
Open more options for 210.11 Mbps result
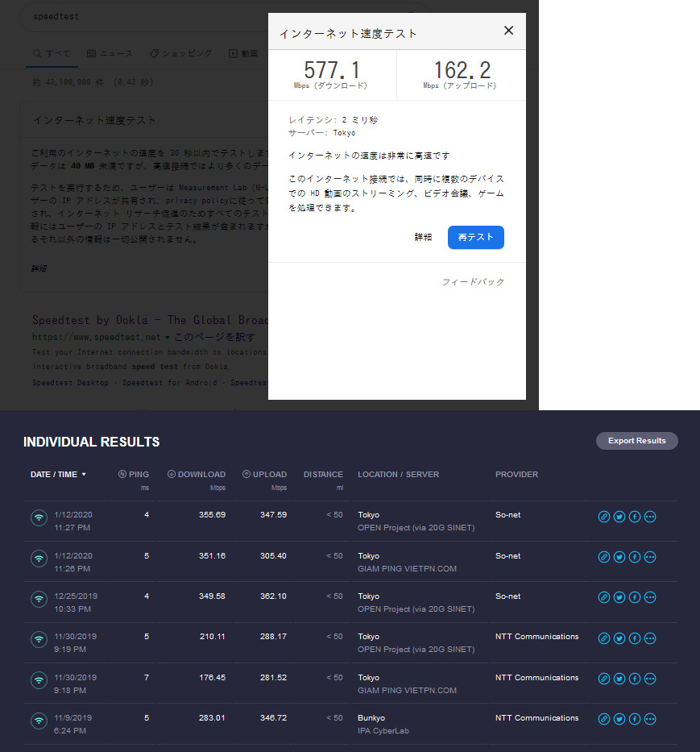(650, 638)
